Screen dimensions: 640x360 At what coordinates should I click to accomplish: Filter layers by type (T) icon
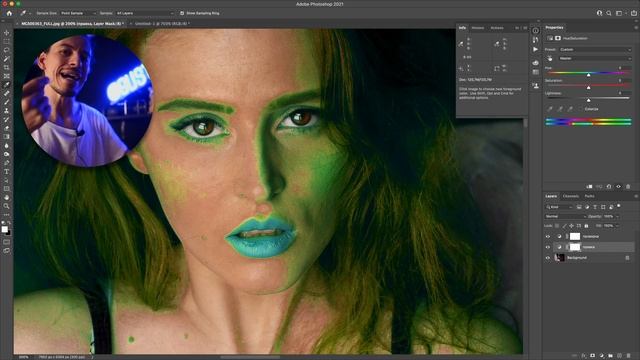595,207
